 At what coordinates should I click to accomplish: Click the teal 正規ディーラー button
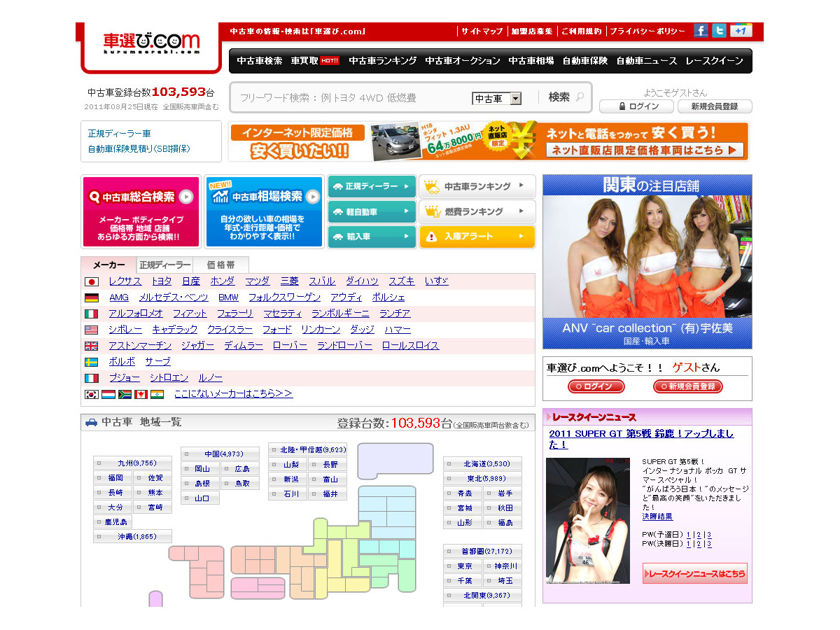(x=372, y=186)
